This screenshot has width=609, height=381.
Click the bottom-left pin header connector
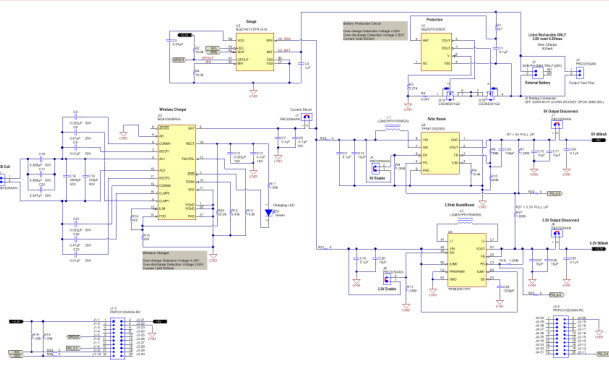tap(118, 338)
